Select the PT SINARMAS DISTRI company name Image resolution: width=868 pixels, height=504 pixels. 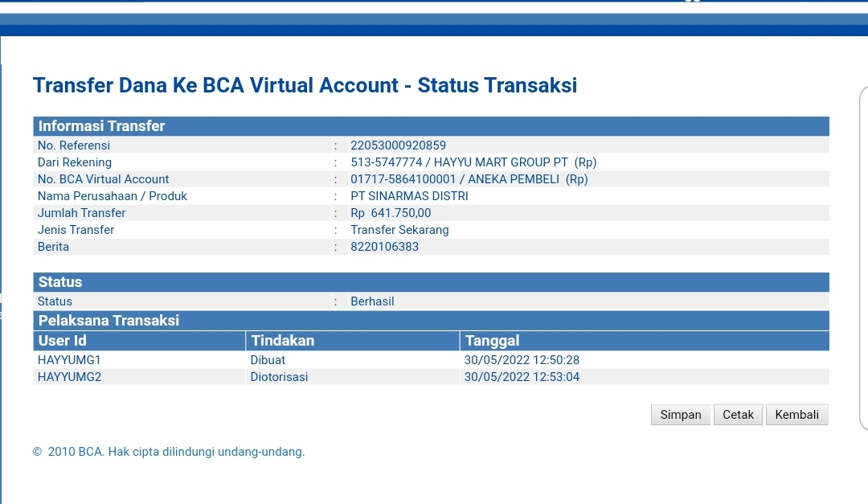[409, 196]
